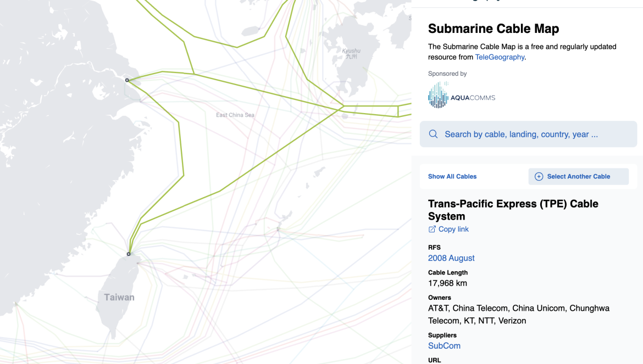643x364 pixels.
Task: Click the magnifier icon in the search bar
Action: pyautogui.click(x=433, y=135)
